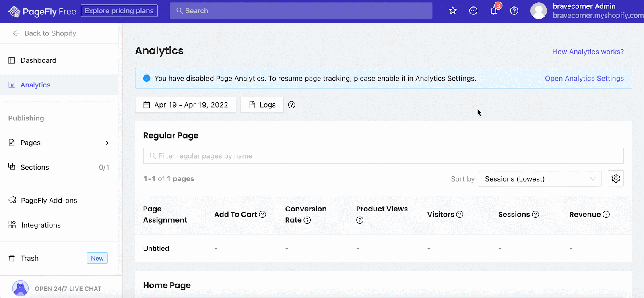Click the help question mark in header

pyautogui.click(x=514, y=11)
